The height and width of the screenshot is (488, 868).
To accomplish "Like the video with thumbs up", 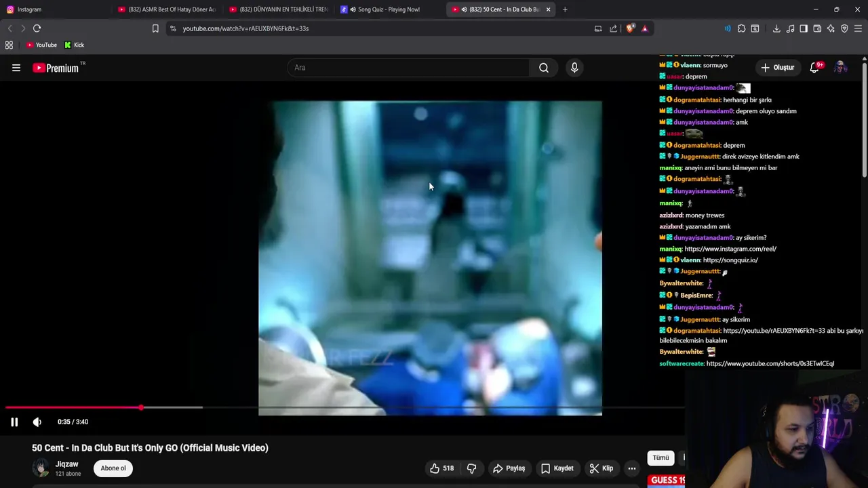I will (x=441, y=468).
